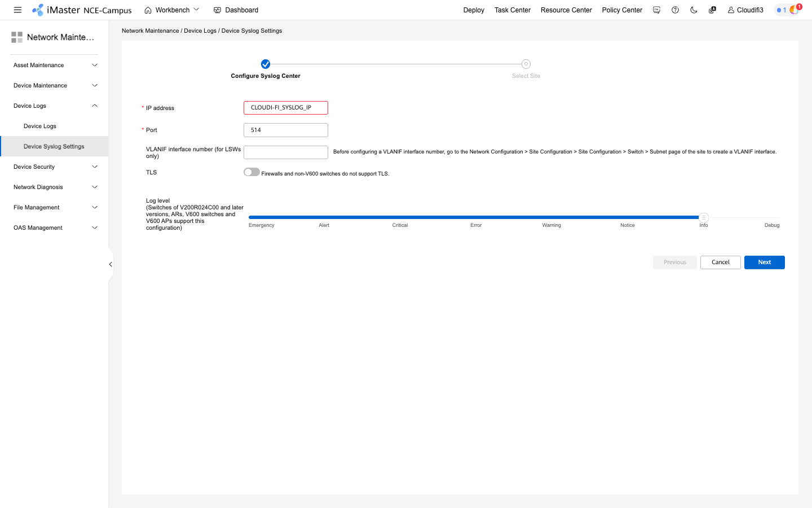Viewport: 812px width, 508px height.
Task: Click the Cloudifi3 user profile icon
Action: coord(731,10)
